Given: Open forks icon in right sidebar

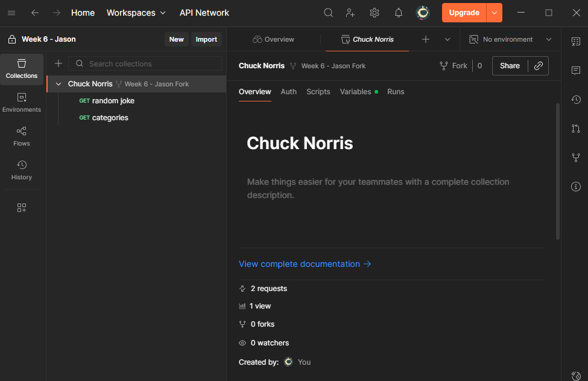Looking at the screenshot, I should point(576,158).
